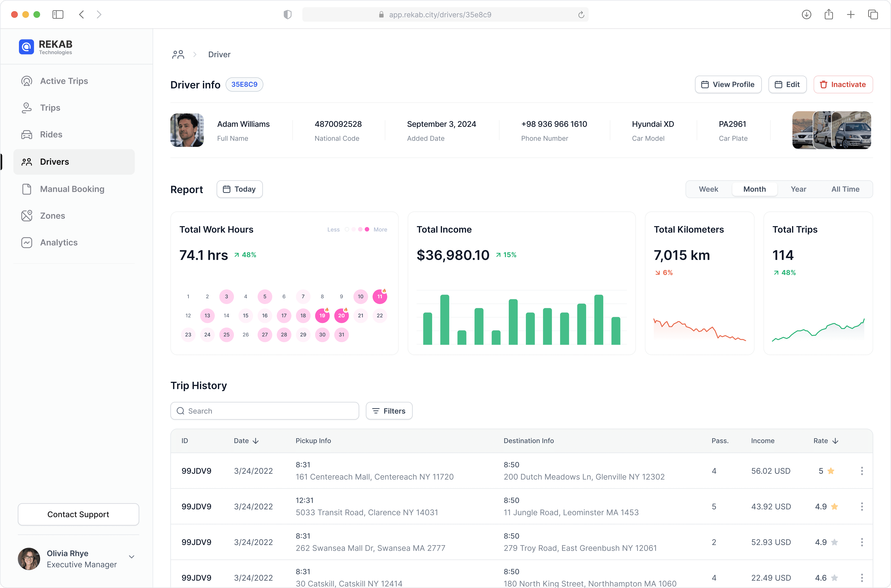Screen dimensions: 891x588
Task: Click the browser sidebar toggle icon
Action: click(x=58, y=15)
